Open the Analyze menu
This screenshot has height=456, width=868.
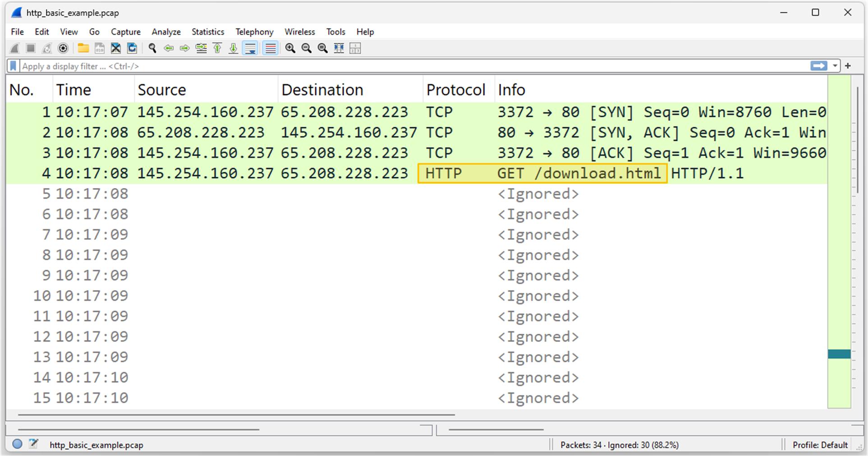click(x=166, y=32)
